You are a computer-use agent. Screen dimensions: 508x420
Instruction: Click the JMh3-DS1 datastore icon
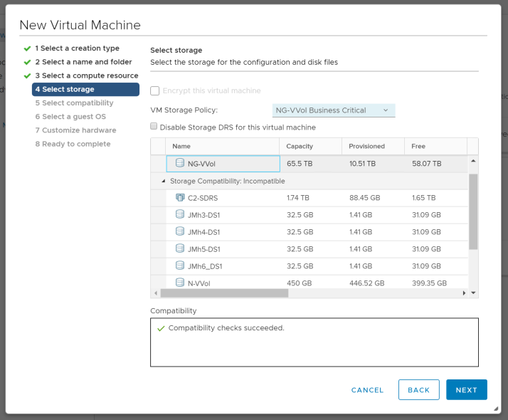pyautogui.click(x=180, y=214)
